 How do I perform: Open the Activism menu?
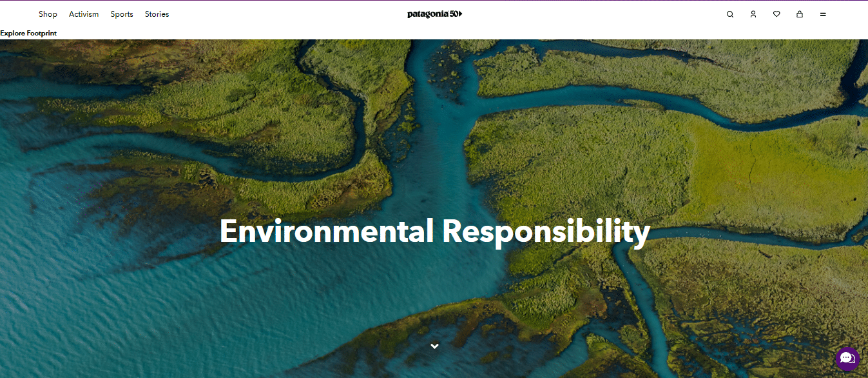[84, 14]
